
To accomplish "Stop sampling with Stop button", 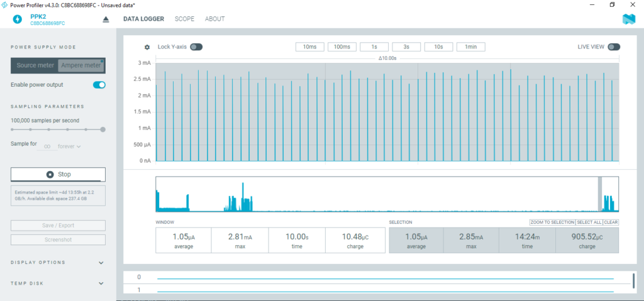I will [x=58, y=175].
